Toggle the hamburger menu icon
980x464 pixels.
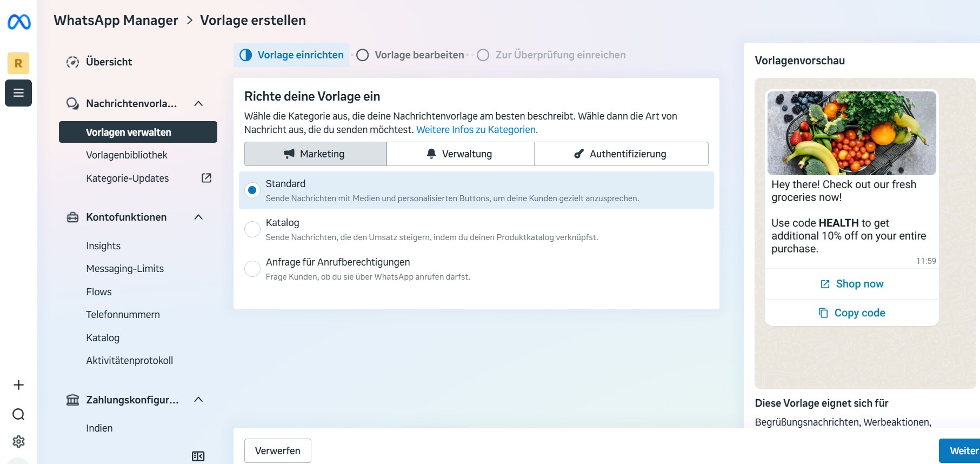tap(18, 93)
